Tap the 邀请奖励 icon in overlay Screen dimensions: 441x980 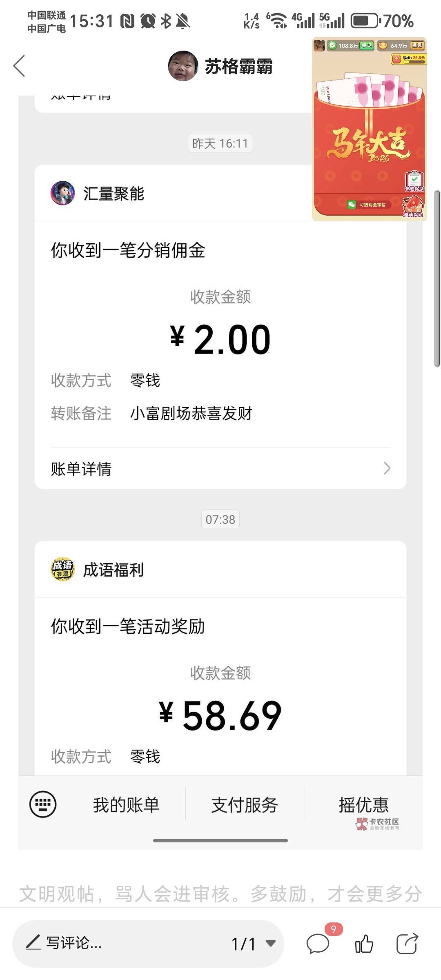(x=413, y=207)
